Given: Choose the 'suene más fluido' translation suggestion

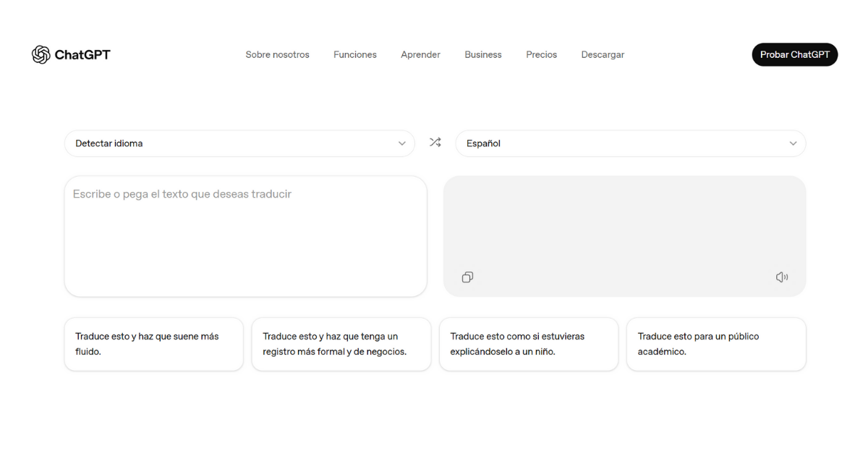Looking at the screenshot, I should (154, 344).
